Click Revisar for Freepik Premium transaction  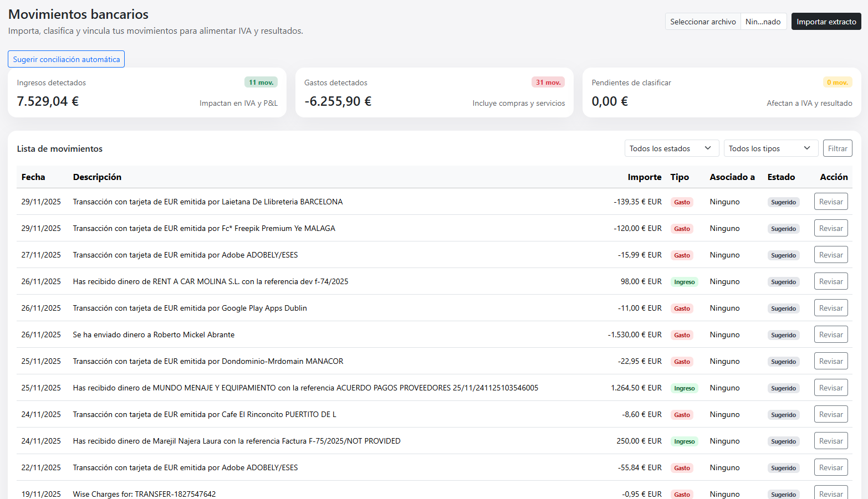tap(830, 228)
